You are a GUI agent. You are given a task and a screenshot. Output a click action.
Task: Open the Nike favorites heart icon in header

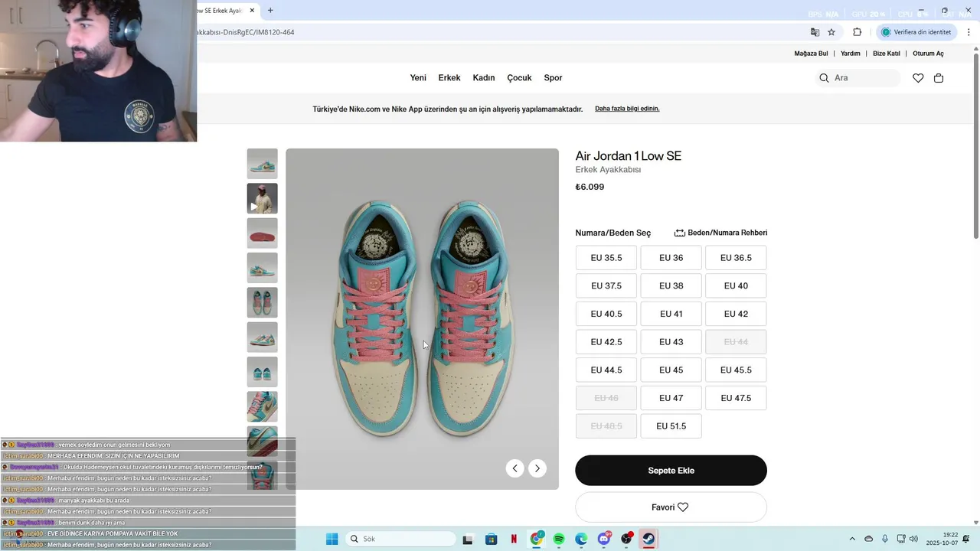pyautogui.click(x=918, y=78)
